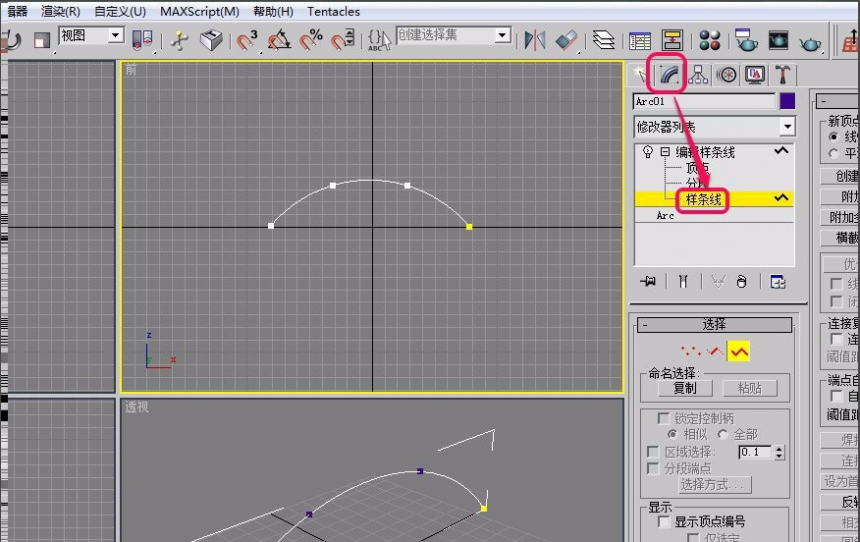Image resolution: width=860 pixels, height=542 pixels.
Task: Switch to the Utilities hammer tab
Action: pyautogui.click(x=782, y=74)
